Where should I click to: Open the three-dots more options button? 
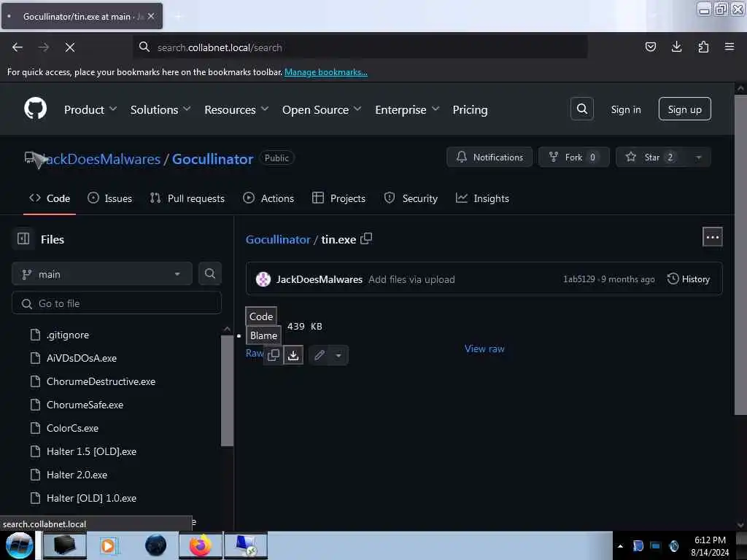click(712, 237)
